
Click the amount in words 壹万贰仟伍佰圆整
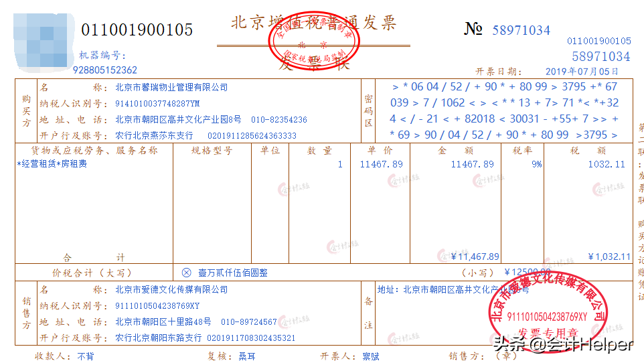pyautogui.click(x=233, y=273)
